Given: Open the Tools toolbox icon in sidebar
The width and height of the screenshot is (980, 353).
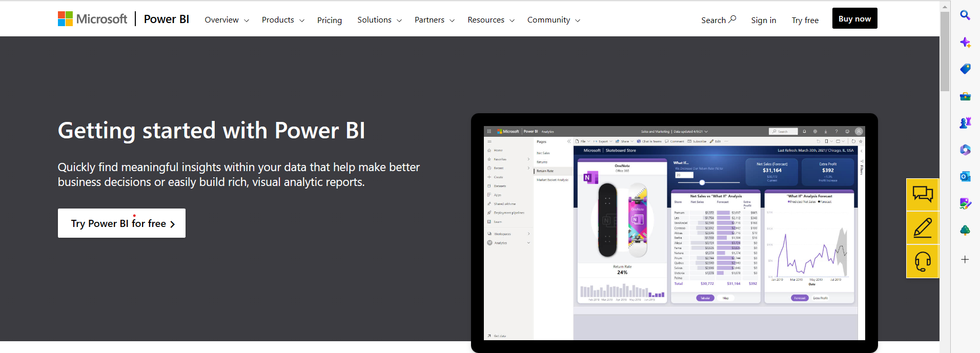Looking at the screenshot, I should click(965, 96).
